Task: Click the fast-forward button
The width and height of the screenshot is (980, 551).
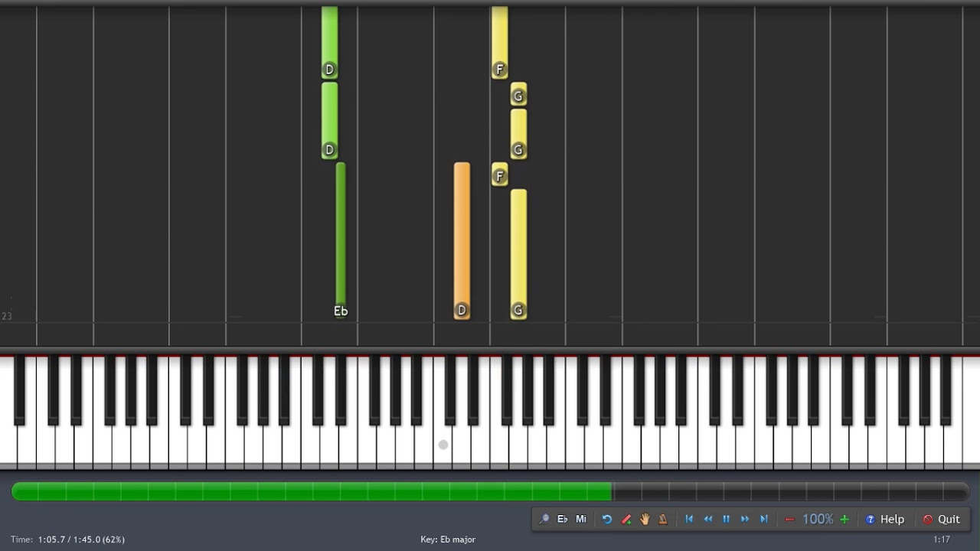Action: pyautogui.click(x=745, y=519)
